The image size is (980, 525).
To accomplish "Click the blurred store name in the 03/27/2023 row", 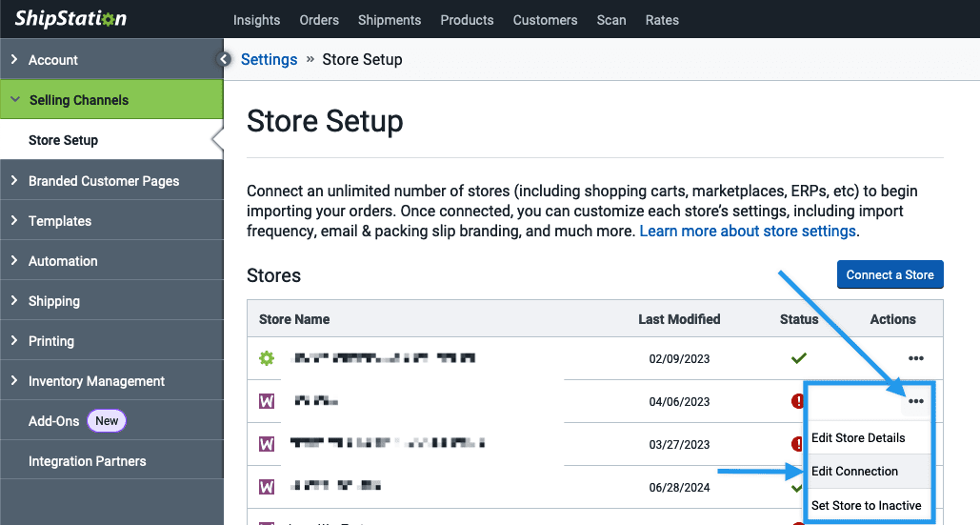I will [x=388, y=443].
